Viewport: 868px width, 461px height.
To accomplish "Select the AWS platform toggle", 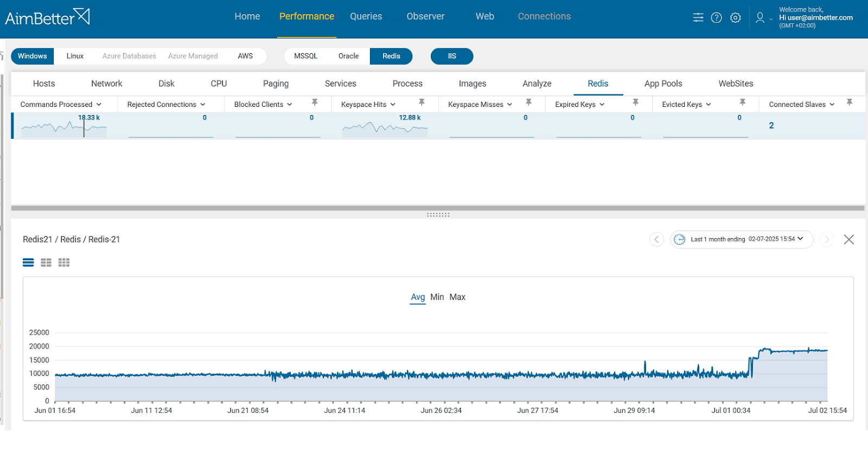I will [245, 56].
